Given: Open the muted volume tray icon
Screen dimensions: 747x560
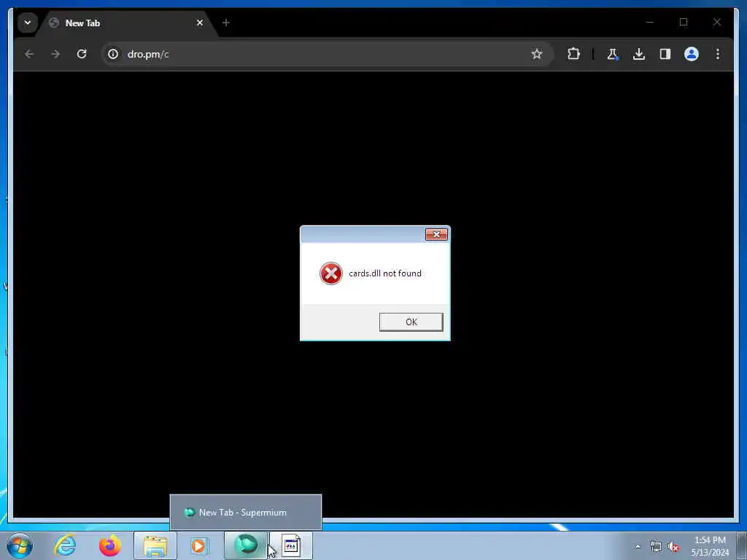Looking at the screenshot, I should tap(673, 547).
